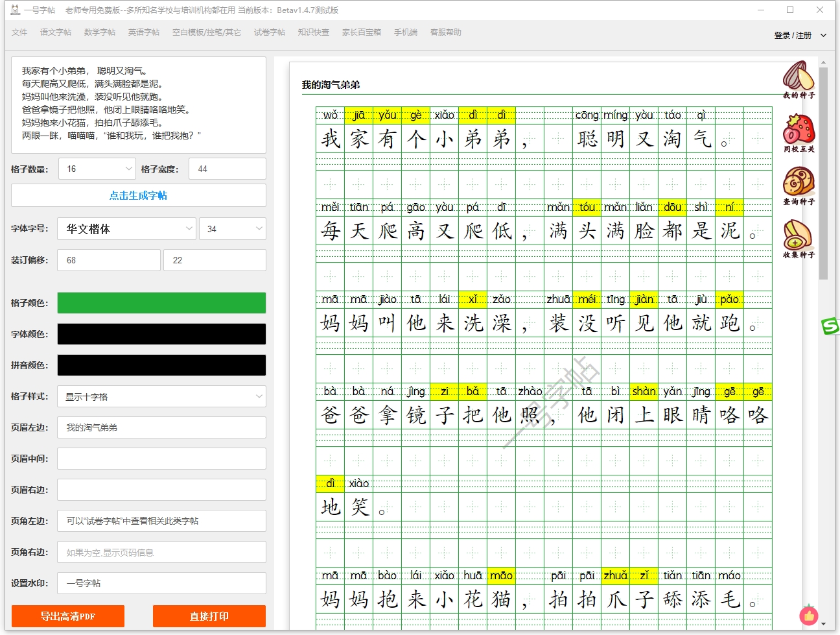Click the character 聪 in the preview

[587, 139]
